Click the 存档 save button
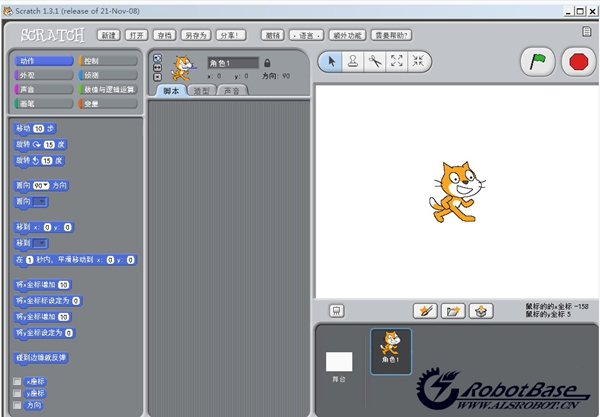Screen dimensions: 600x417 (165, 36)
